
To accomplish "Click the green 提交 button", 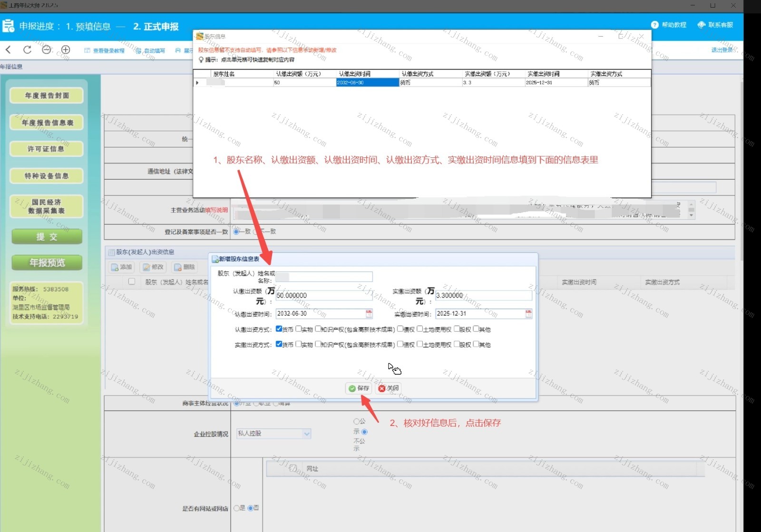I will click(x=47, y=237).
